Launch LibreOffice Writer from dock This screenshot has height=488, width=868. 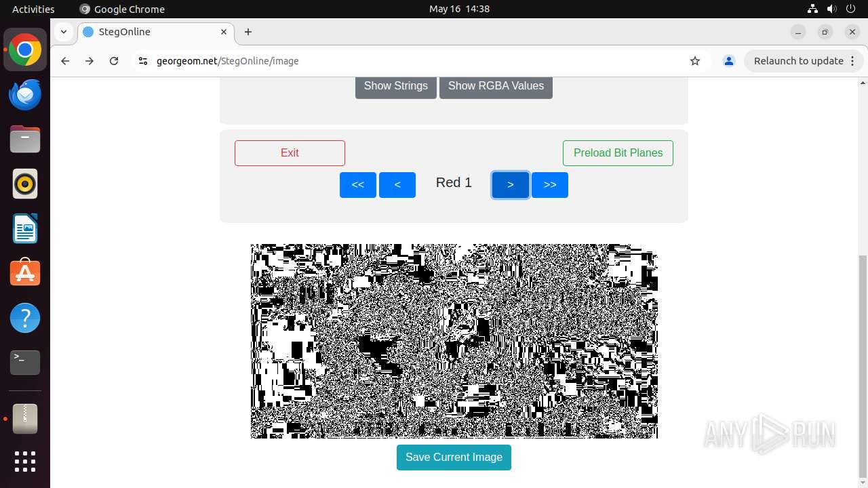coord(25,229)
